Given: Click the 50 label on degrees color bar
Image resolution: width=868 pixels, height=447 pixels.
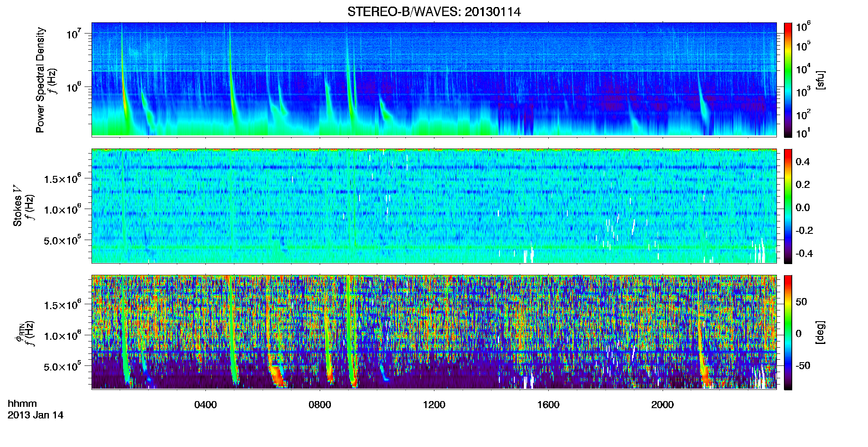Looking at the screenshot, I should coord(801,302).
